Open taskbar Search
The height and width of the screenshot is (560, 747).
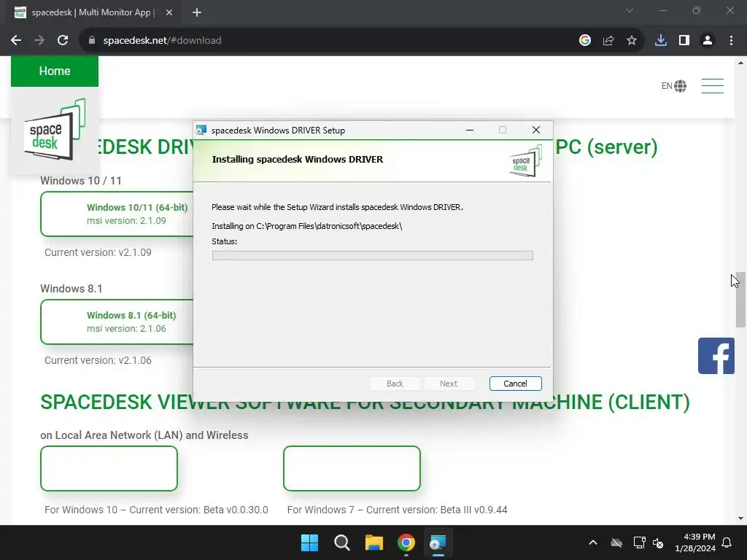(342, 542)
